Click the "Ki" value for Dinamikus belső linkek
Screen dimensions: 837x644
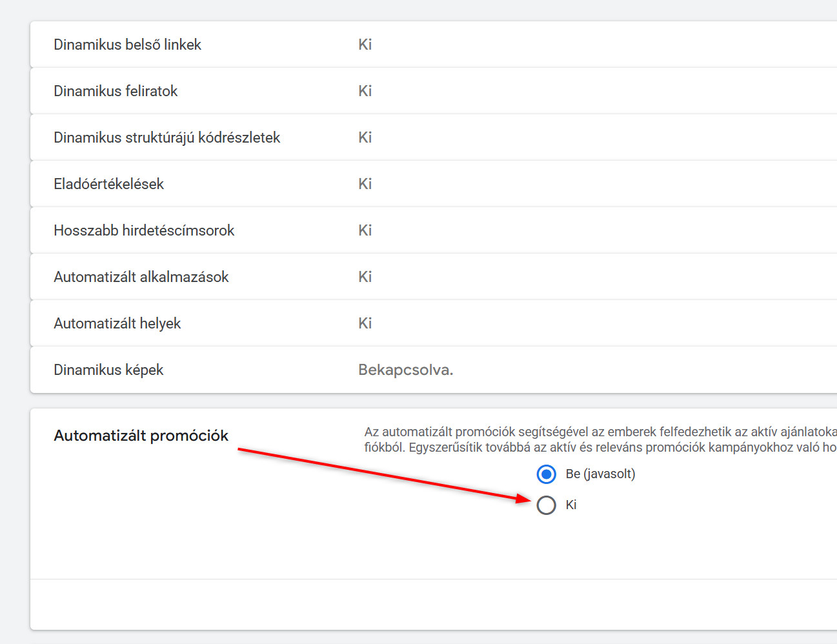[x=365, y=45]
